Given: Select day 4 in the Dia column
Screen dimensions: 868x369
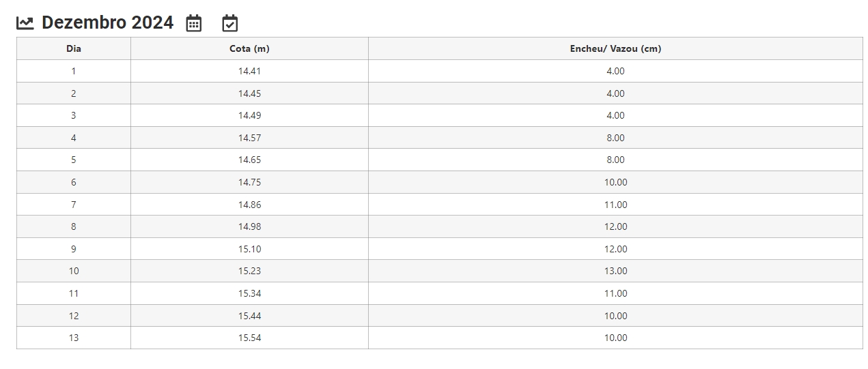Looking at the screenshot, I should [74, 138].
